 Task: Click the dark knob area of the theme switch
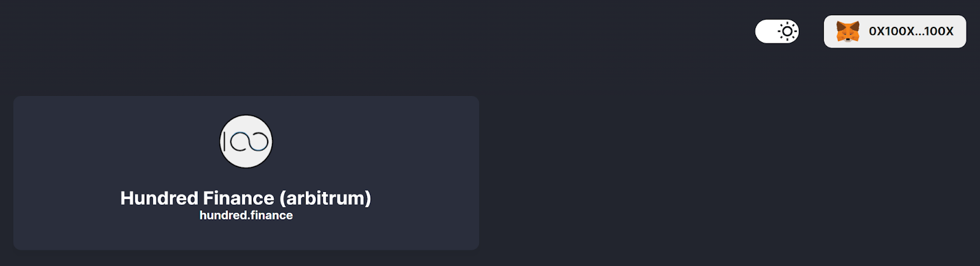click(x=788, y=31)
